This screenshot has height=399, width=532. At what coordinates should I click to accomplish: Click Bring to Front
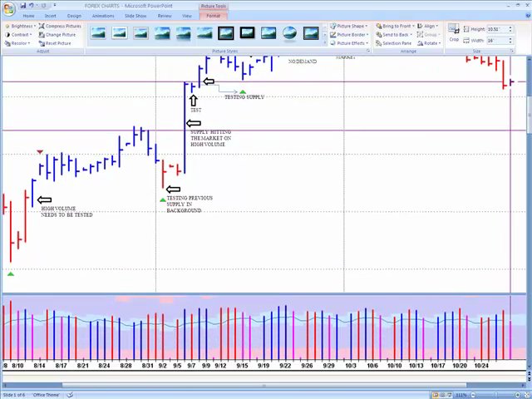point(395,26)
